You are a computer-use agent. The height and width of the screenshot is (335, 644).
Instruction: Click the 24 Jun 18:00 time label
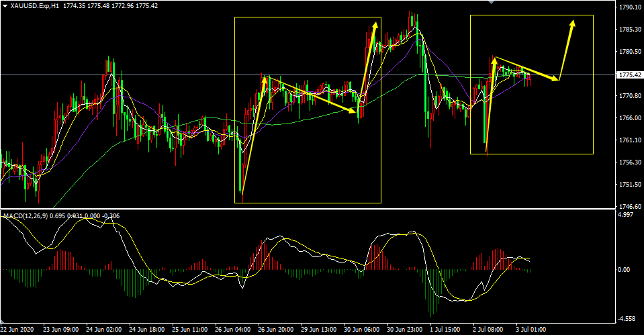point(146,329)
